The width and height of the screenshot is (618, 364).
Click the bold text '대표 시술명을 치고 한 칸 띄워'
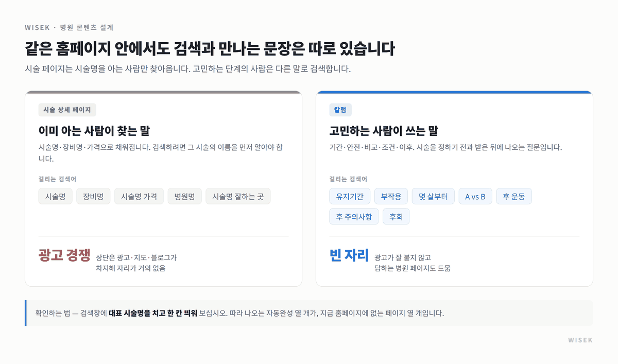click(153, 313)
